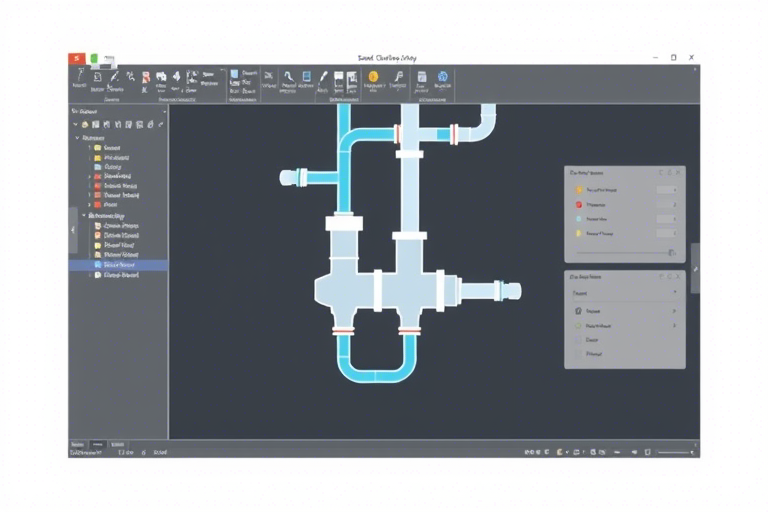The width and height of the screenshot is (768, 512).
Task: Expand the house row's arrow in the lower panel
Action: point(674,311)
